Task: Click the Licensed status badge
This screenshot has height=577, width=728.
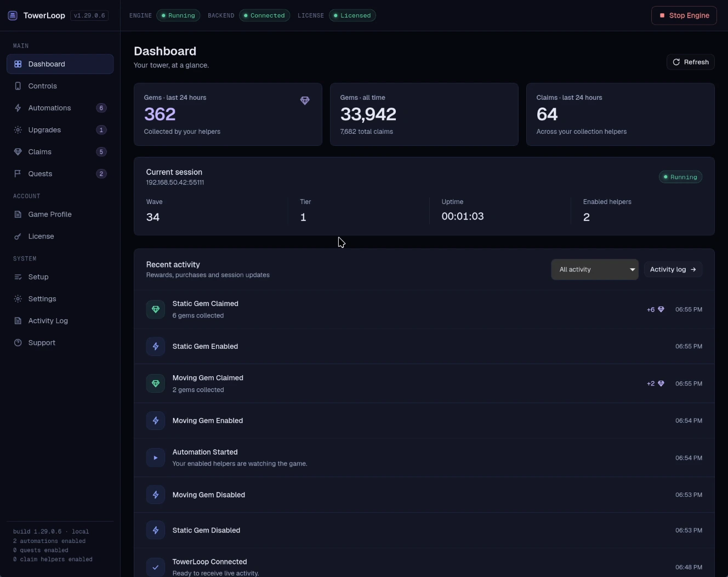Action: pyautogui.click(x=352, y=15)
